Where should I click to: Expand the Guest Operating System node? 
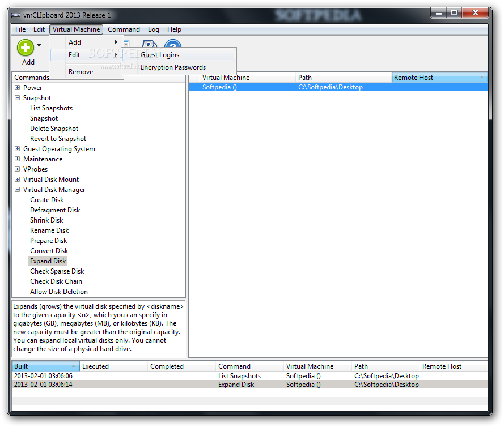click(18, 149)
